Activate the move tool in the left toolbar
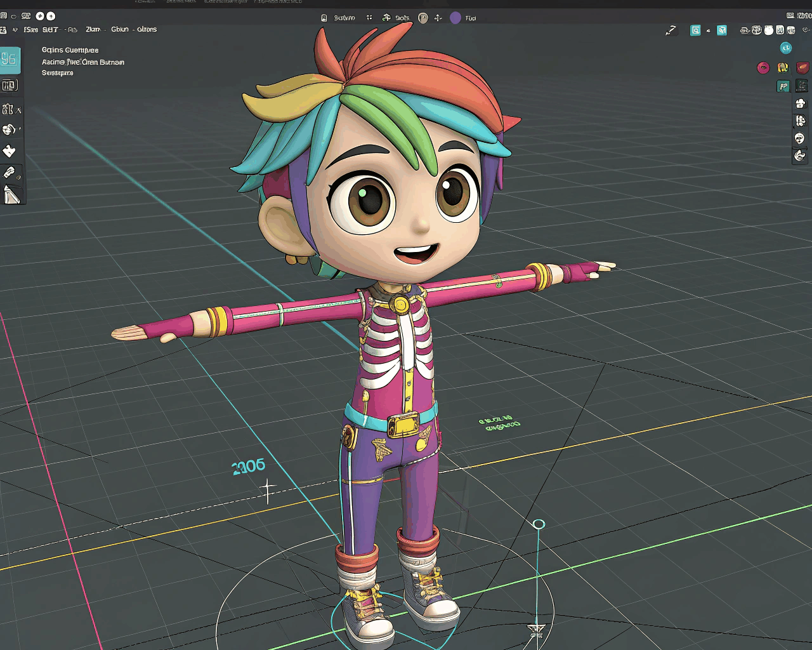Screen dimensions: 812x650 coord(9,109)
